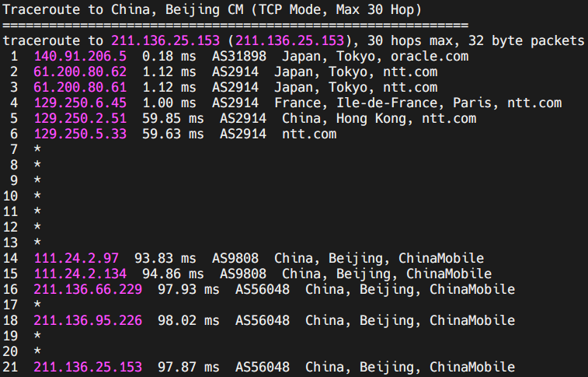Click 'China, Hong Kong, ntt.com' text

379,118
